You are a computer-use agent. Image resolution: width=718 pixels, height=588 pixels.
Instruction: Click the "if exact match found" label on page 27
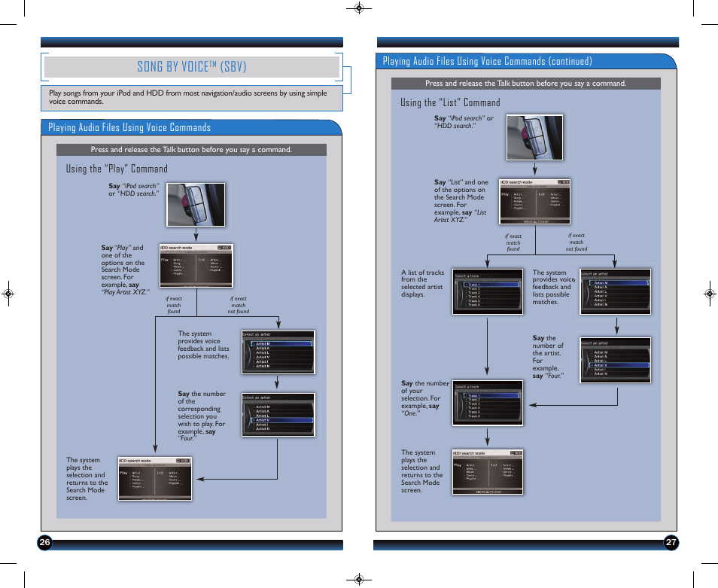[513, 242]
